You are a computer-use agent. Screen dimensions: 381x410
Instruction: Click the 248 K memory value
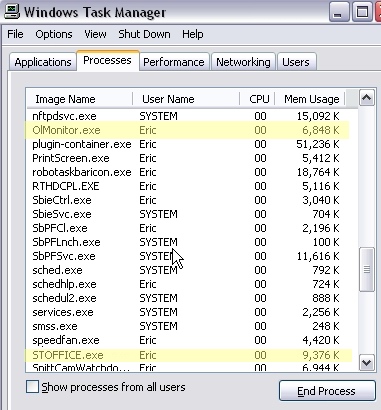pyautogui.click(x=326, y=326)
